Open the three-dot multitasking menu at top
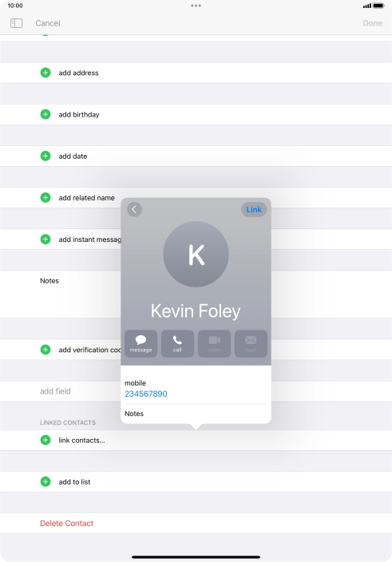Viewport: 392px width, 562px height. tap(196, 6)
